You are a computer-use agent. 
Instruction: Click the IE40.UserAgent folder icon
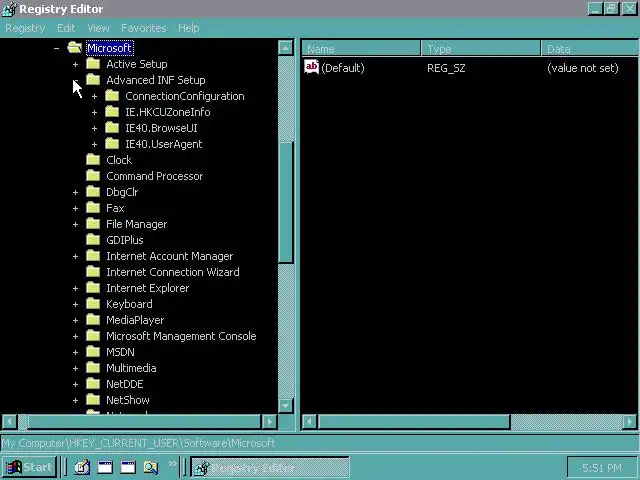(x=112, y=144)
